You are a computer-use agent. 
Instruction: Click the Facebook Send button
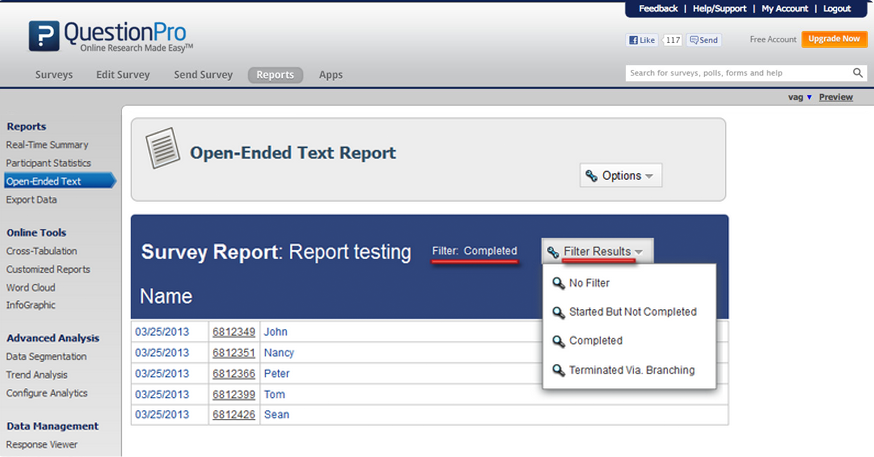pyautogui.click(x=704, y=40)
